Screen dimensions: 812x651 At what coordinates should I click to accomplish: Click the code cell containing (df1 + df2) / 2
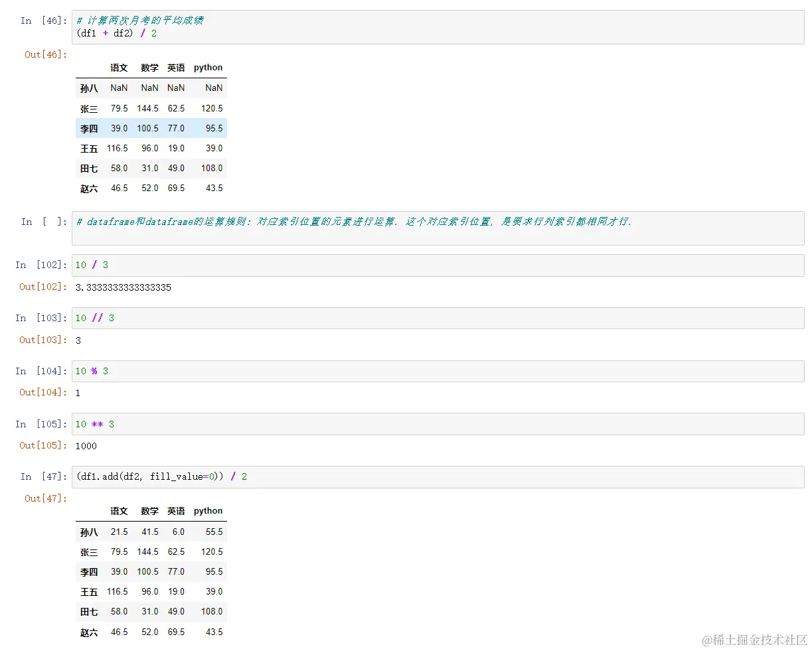point(438,27)
